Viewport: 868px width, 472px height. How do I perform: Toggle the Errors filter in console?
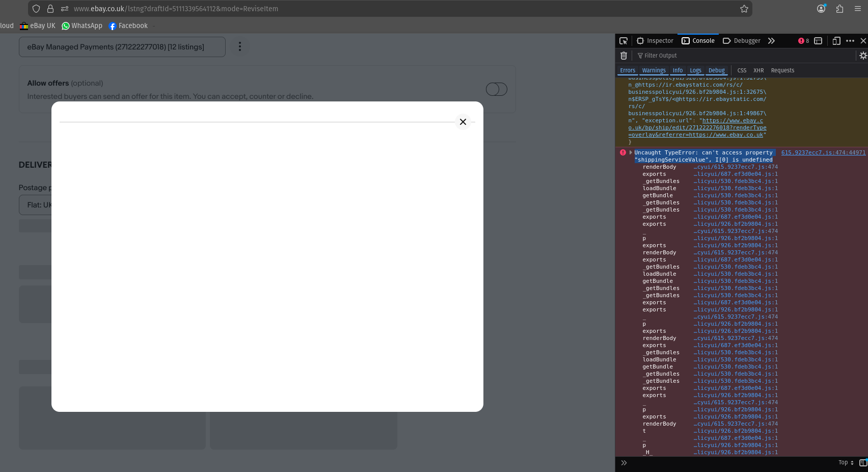pos(628,70)
